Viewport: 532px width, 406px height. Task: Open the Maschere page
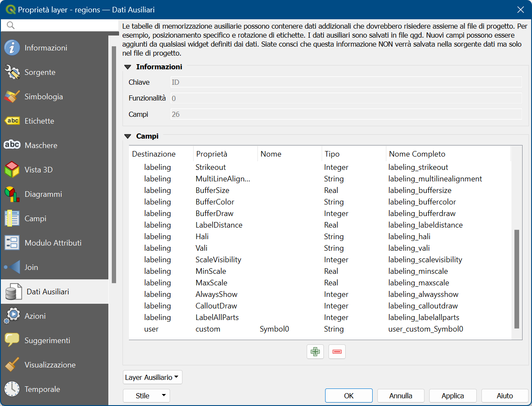click(x=54, y=145)
